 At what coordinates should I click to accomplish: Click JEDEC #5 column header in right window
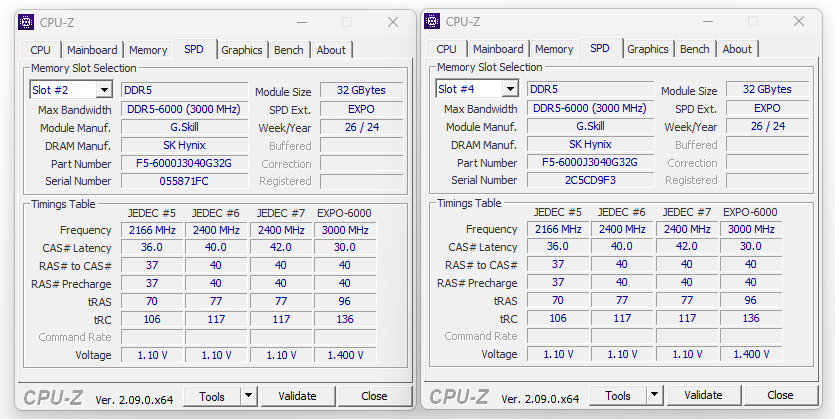coord(557,212)
